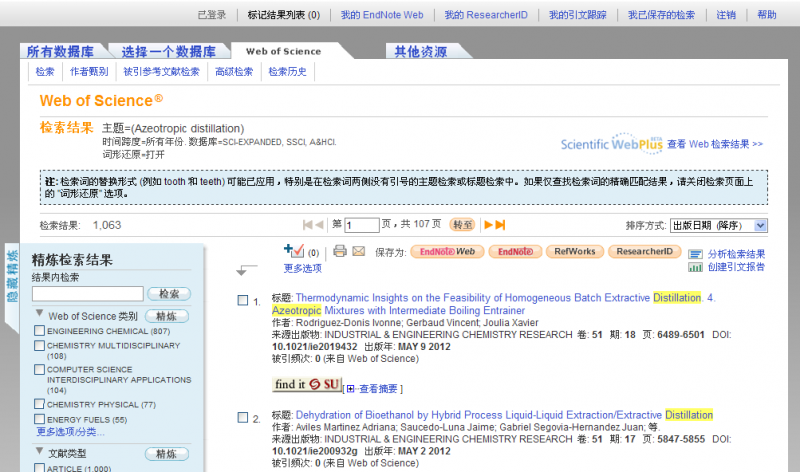Tick the CHEMISTRY PHYSICAL category
Image resolution: width=800 pixels, height=472 pixels.
tap(39, 404)
